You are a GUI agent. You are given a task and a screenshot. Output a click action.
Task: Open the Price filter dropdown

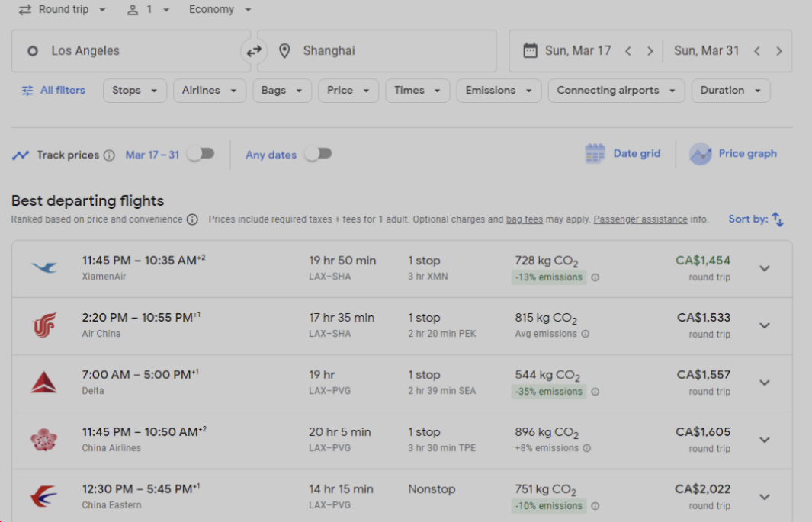348,91
